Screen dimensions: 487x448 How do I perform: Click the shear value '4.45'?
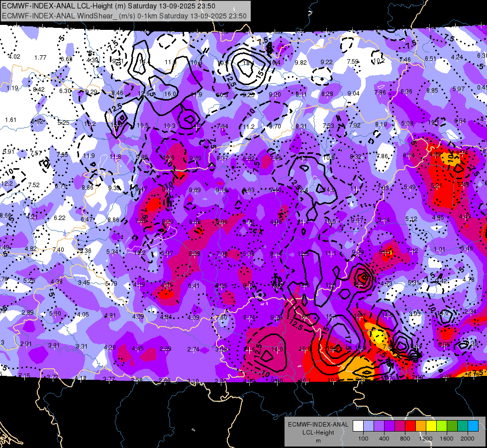[x=138, y=348]
